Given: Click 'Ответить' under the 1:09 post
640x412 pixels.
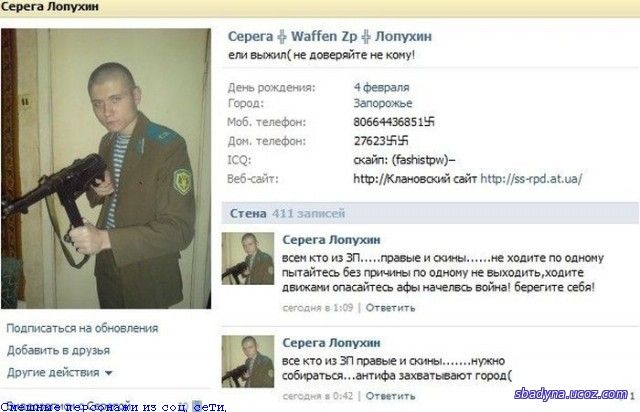Looking at the screenshot, I should pyautogui.click(x=390, y=308).
